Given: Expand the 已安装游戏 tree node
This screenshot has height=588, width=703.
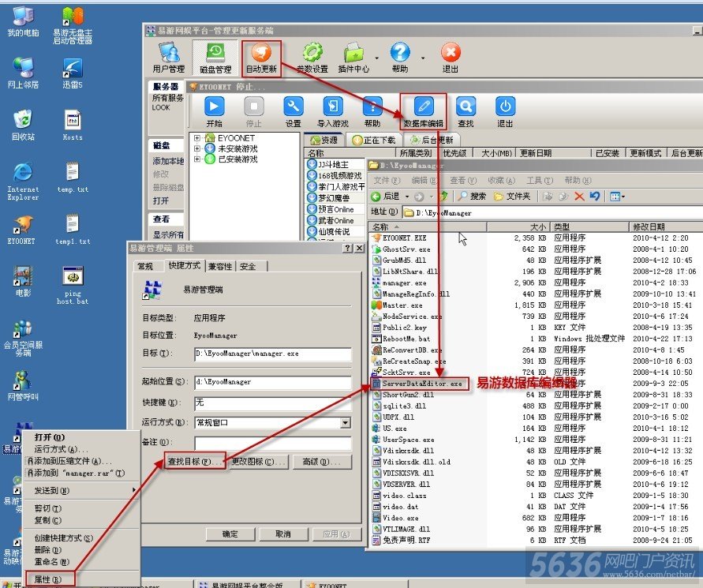Looking at the screenshot, I should pyautogui.click(x=196, y=159).
